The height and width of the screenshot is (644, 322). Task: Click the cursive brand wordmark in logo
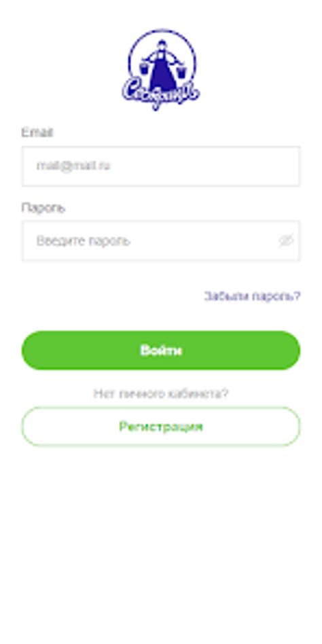click(161, 94)
